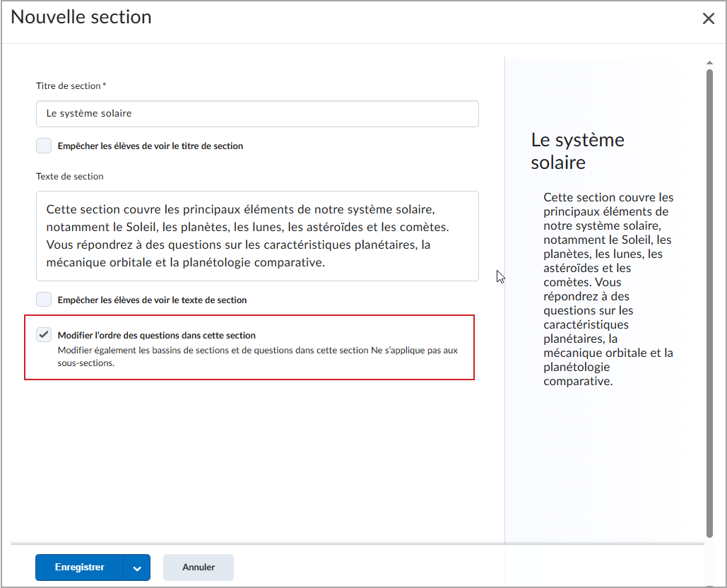Click the 'Modifier également les bassins' help text

pos(257,357)
